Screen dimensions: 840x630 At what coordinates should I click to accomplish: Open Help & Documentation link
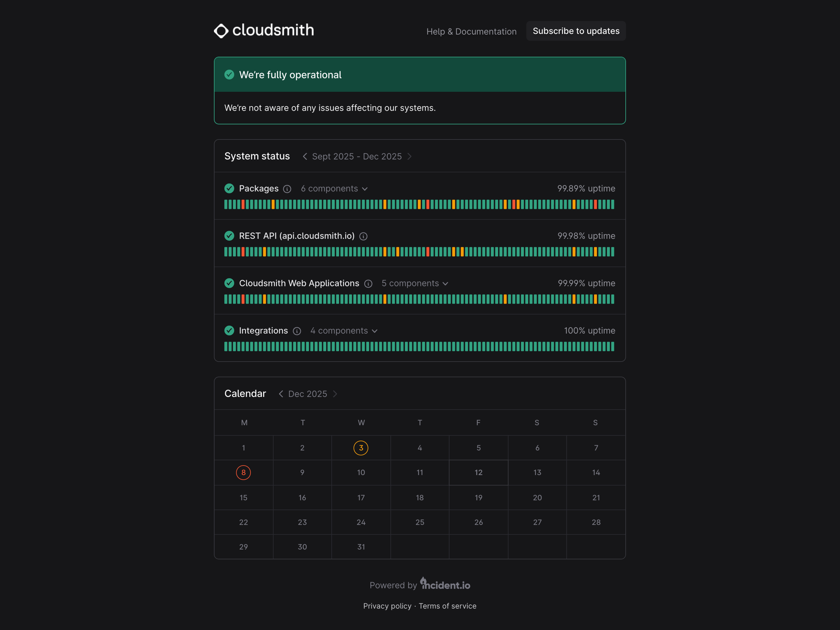pos(471,31)
